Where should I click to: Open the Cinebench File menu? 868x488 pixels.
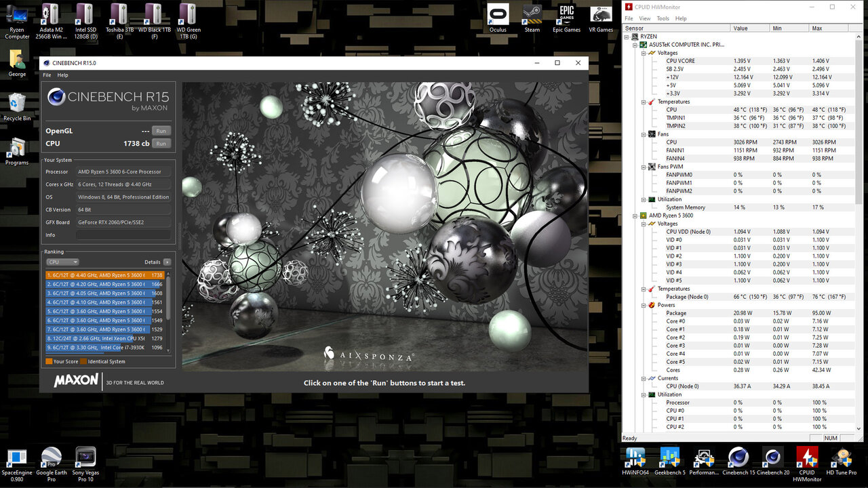pos(47,75)
